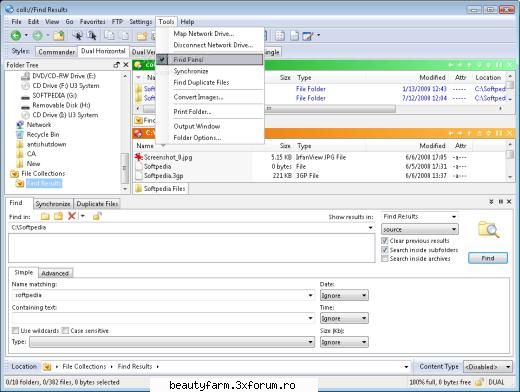This screenshot has height=392, width=520.
Task: Close the Find panel with its X icon
Action: [509, 202]
